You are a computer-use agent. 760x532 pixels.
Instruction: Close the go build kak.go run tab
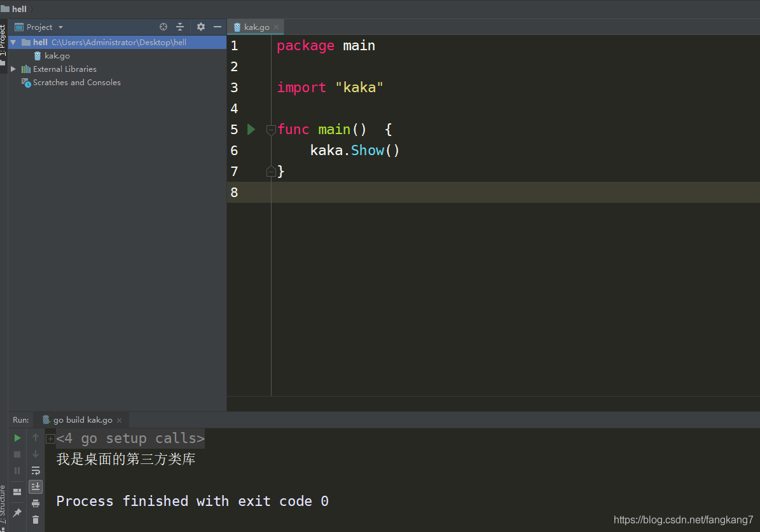coord(119,420)
